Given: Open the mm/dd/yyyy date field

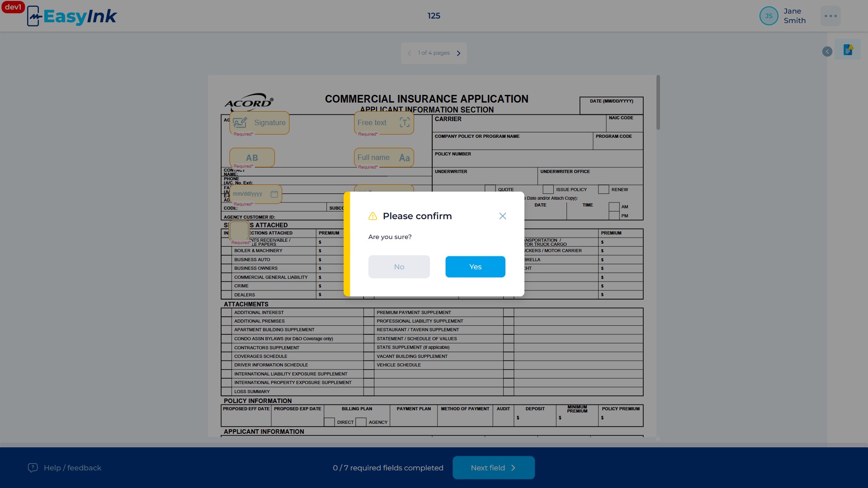Looking at the screenshot, I should pos(255,194).
